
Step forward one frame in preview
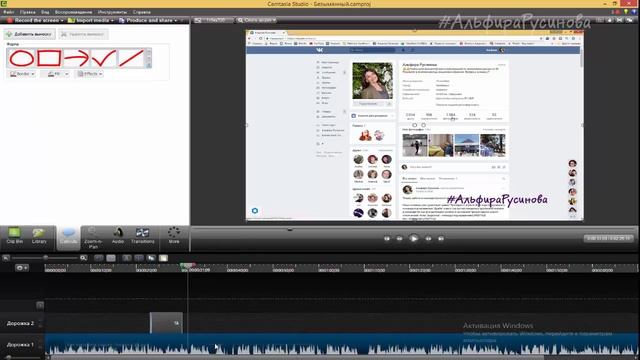click(428, 238)
